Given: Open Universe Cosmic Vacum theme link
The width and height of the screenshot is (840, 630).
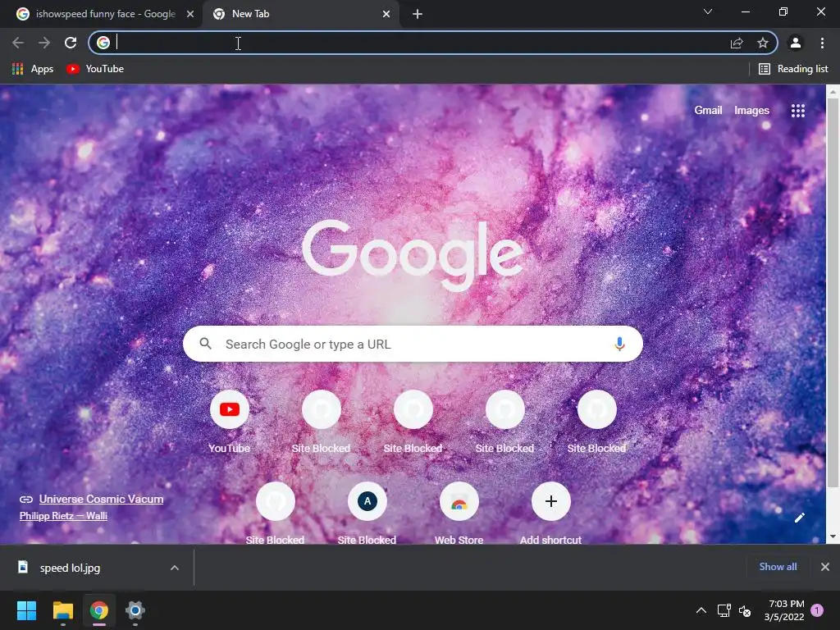Looking at the screenshot, I should [x=101, y=500].
